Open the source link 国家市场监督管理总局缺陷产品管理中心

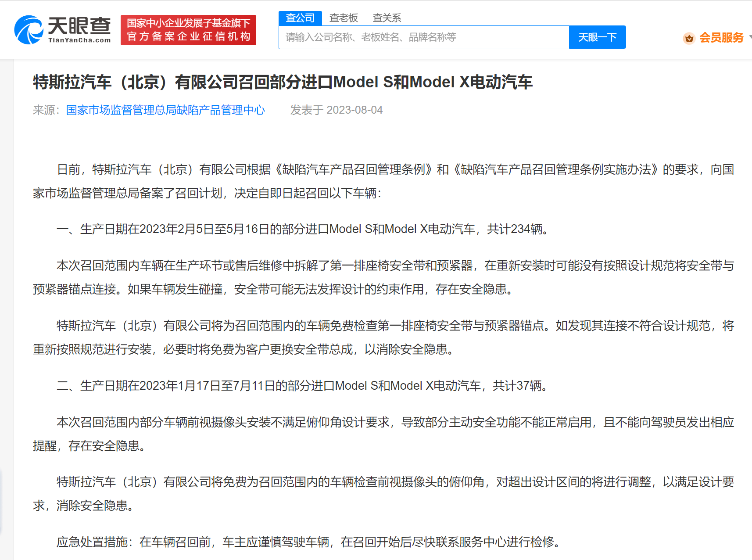click(x=165, y=110)
